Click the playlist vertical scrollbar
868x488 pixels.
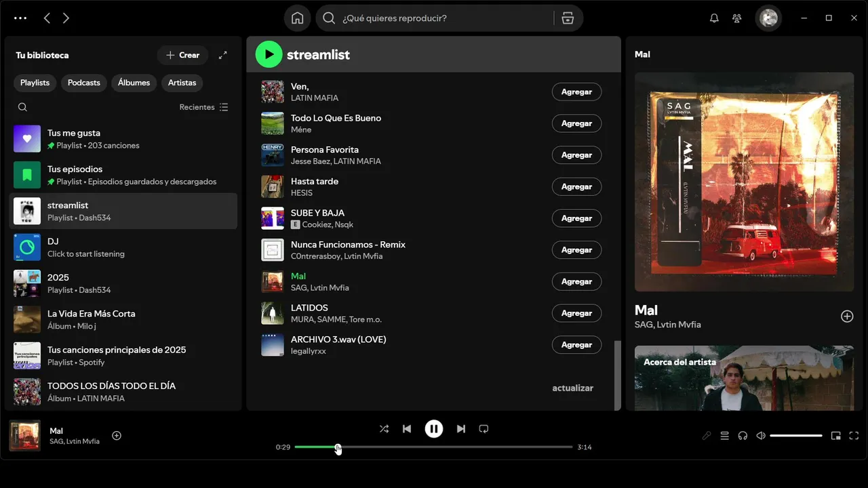pyautogui.click(x=617, y=375)
